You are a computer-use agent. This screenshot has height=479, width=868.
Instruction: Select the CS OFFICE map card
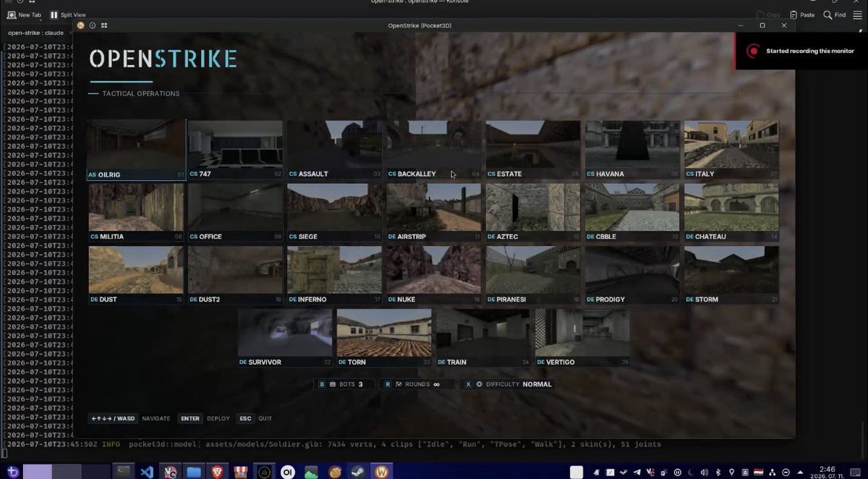point(235,213)
